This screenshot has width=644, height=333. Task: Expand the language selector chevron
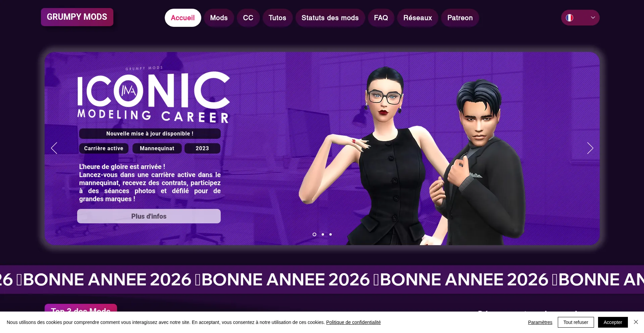click(593, 18)
